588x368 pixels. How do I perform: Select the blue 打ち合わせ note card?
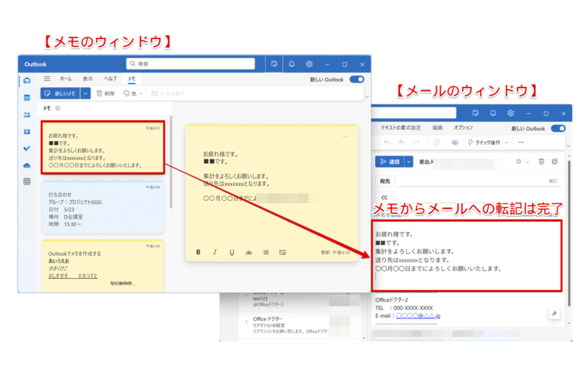click(103, 207)
